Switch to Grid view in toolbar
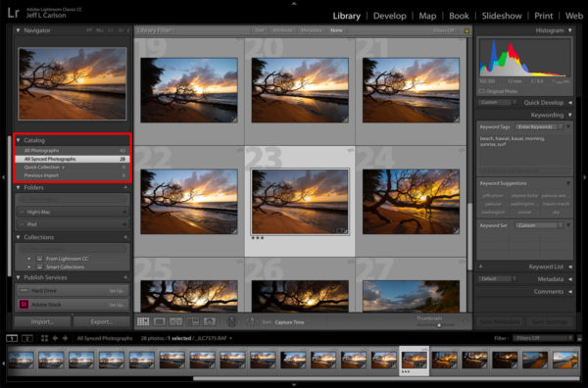The width and height of the screenshot is (588, 388). pos(143,321)
